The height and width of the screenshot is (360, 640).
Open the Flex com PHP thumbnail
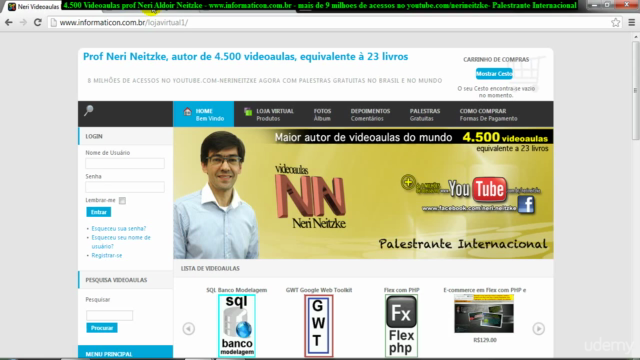[401, 326]
